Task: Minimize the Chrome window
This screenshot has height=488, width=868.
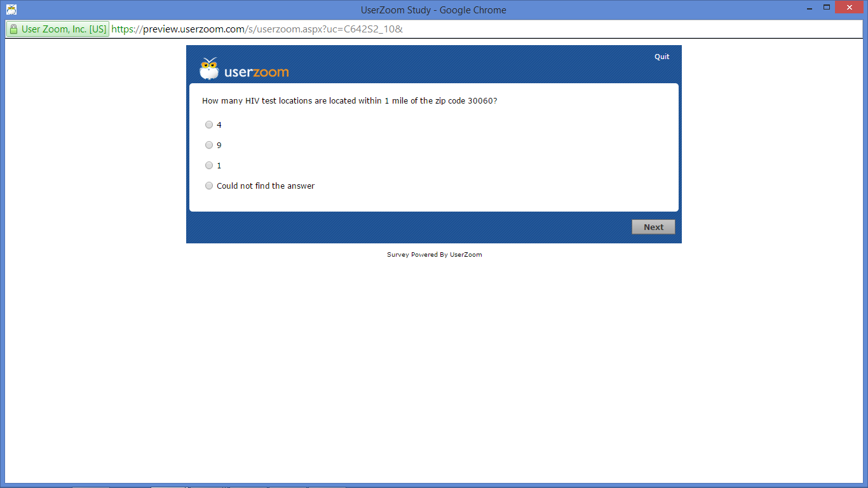Action: click(809, 8)
